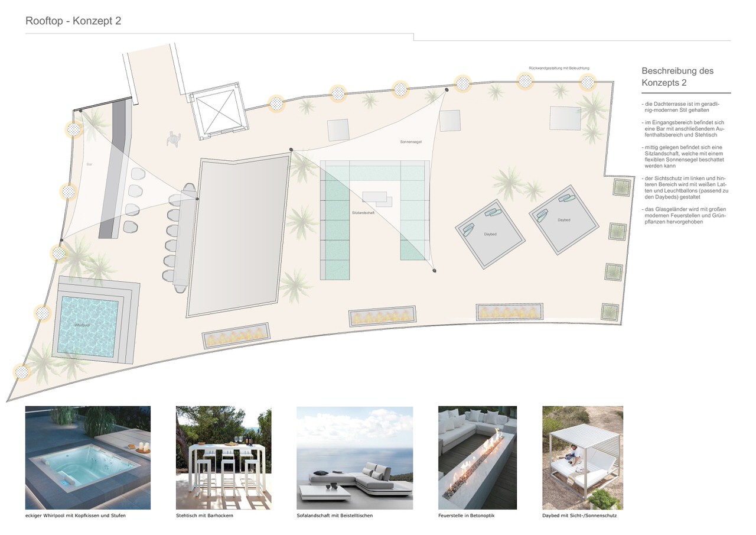756x535 pixels.
Task: Open the Daybed canopy photo thumbnail
Action: point(582,458)
